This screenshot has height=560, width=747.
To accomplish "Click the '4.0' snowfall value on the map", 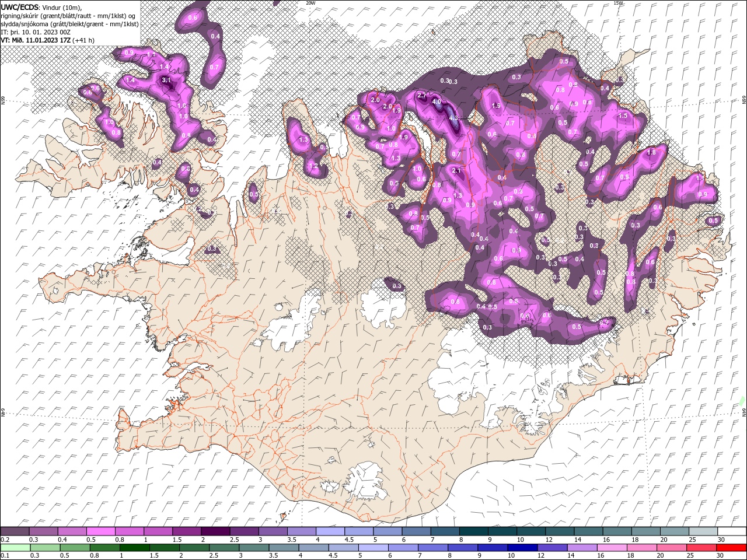I will click(437, 101).
